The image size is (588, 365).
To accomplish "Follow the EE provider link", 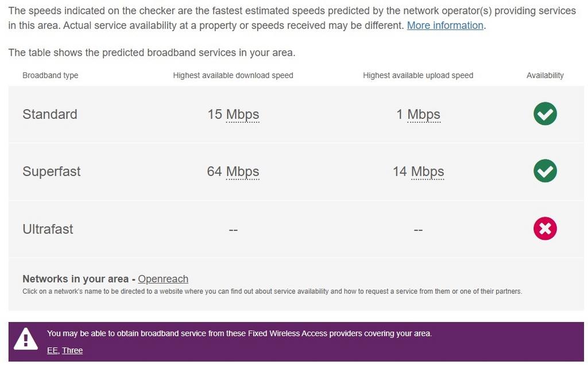I will pos(52,351).
